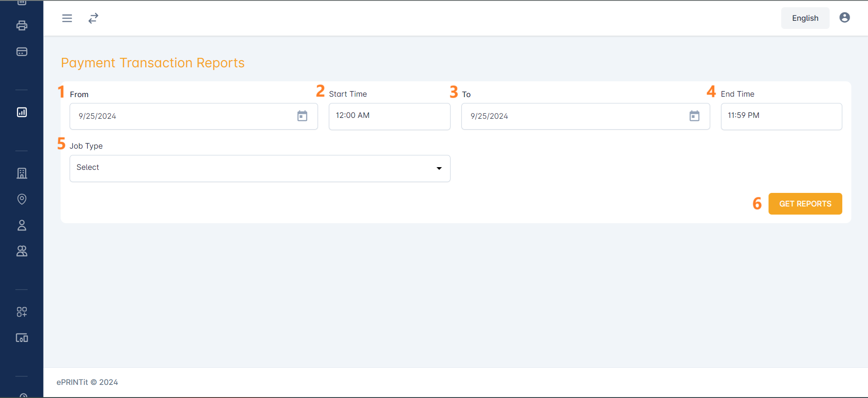Screen dimensions: 868x398
Task: Click the add apps grid sidebar icon
Action: point(22,312)
